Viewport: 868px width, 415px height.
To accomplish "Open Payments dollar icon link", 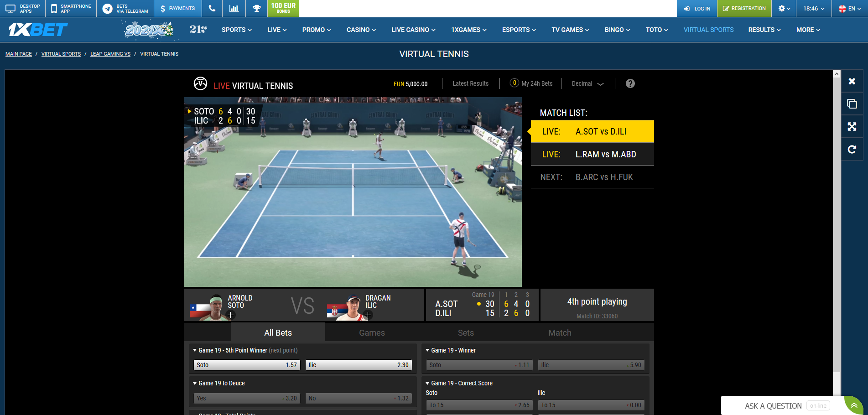I will point(177,9).
